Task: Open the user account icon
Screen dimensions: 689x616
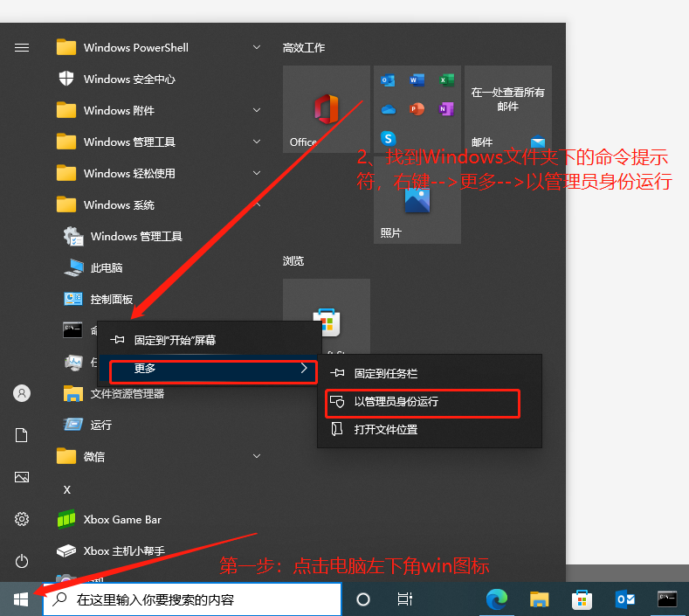Action: pyautogui.click(x=22, y=393)
